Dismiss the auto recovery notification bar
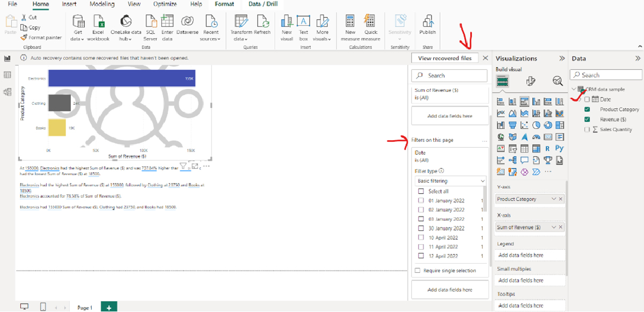644x312 pixels. pos(486,58)
